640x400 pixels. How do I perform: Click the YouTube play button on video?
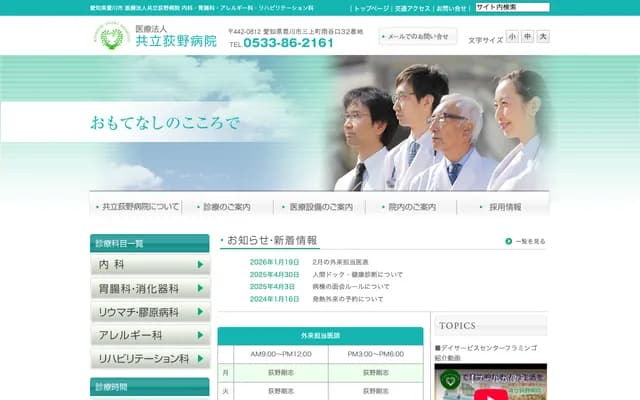point(491,395)
